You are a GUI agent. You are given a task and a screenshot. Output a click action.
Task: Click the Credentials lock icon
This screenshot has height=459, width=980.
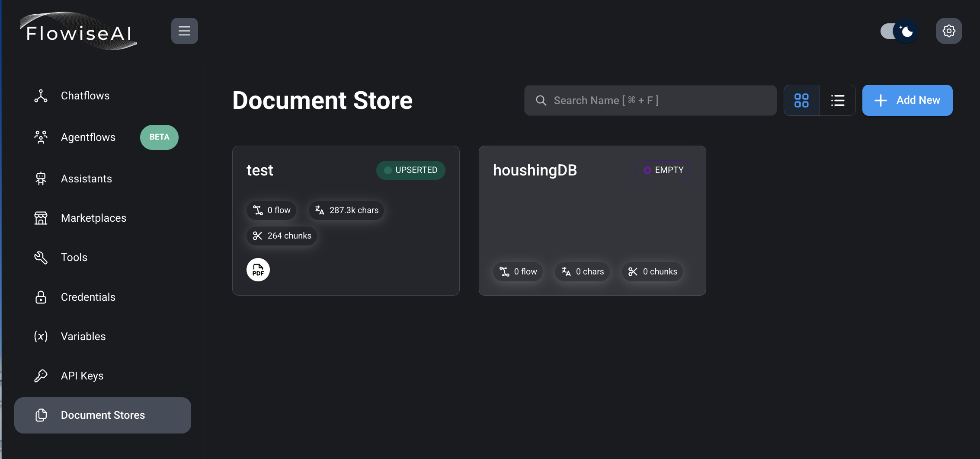click(41, 297)
